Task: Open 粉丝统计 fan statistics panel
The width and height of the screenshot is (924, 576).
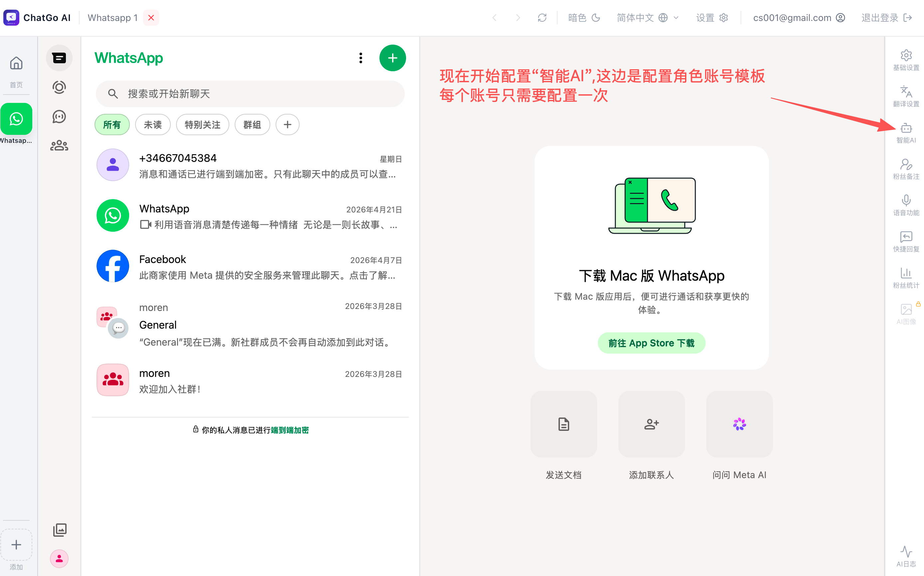Action: click(x=906, y=278)
